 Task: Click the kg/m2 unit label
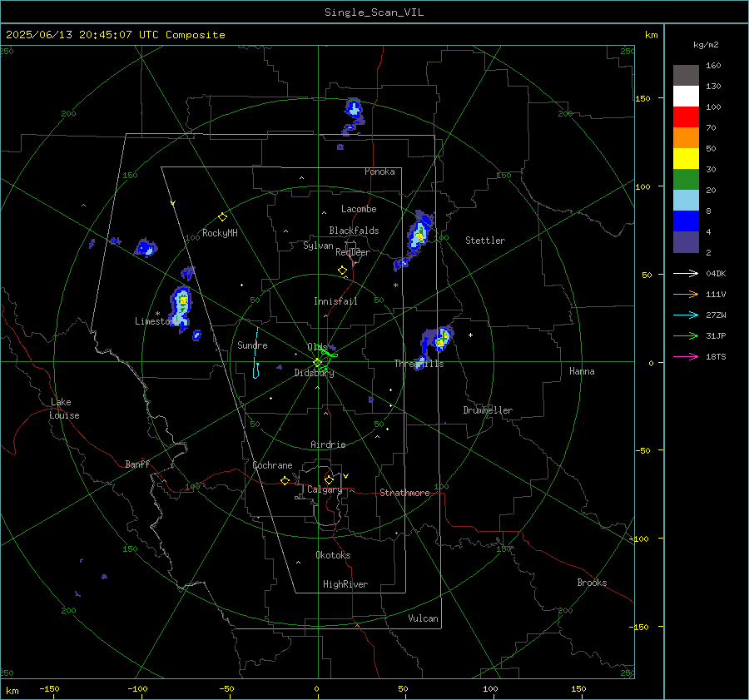pyautogui.click(x=706, y=45)
